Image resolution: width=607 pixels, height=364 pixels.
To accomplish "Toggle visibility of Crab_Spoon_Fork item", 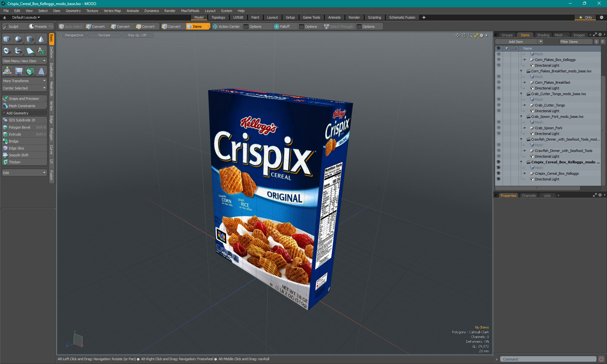I will click(x=499, y=128).
